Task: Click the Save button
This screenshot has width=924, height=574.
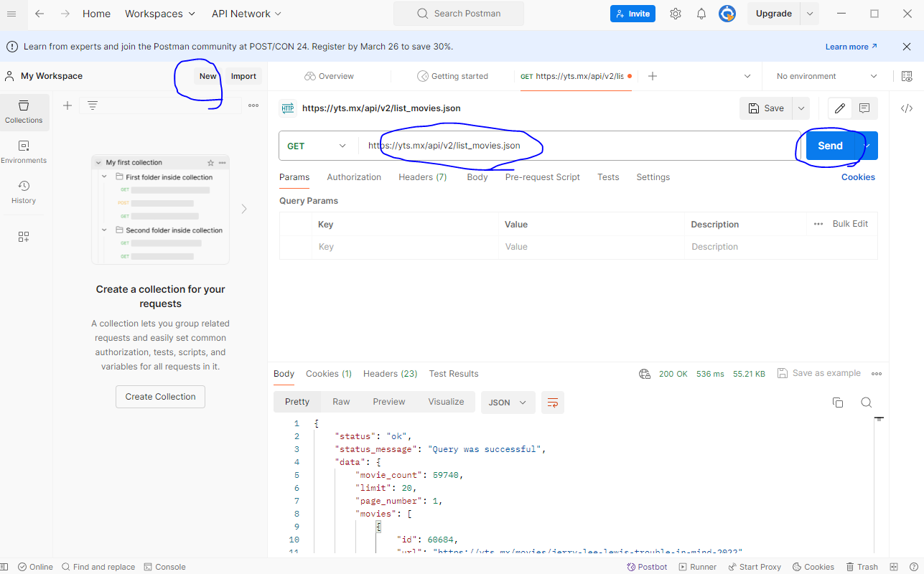Action: coord(766,108)
